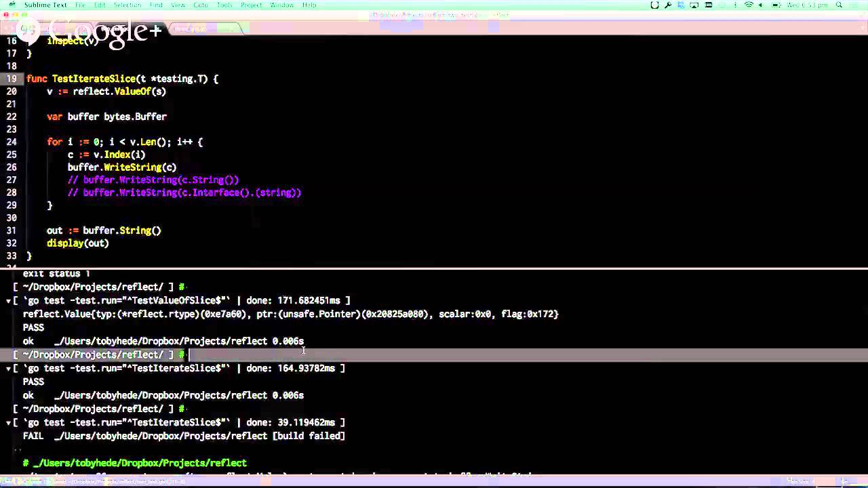868x488 pixels.
Task: Click line number 27 in the gutter
Action: (x=12, y=180)
